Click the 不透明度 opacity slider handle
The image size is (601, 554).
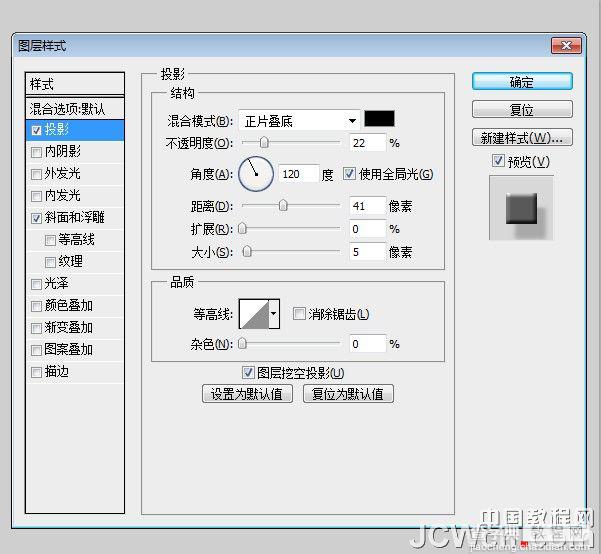point(264,142)
